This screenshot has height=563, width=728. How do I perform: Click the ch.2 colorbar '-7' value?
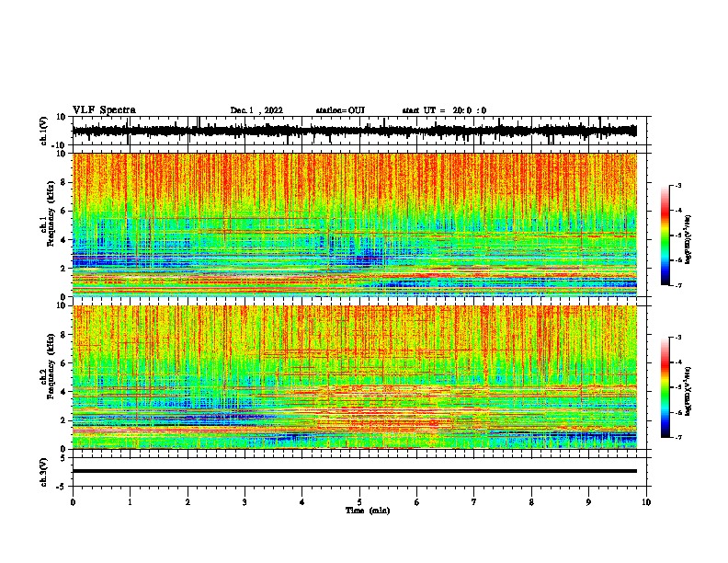click(x=677, y=437)
